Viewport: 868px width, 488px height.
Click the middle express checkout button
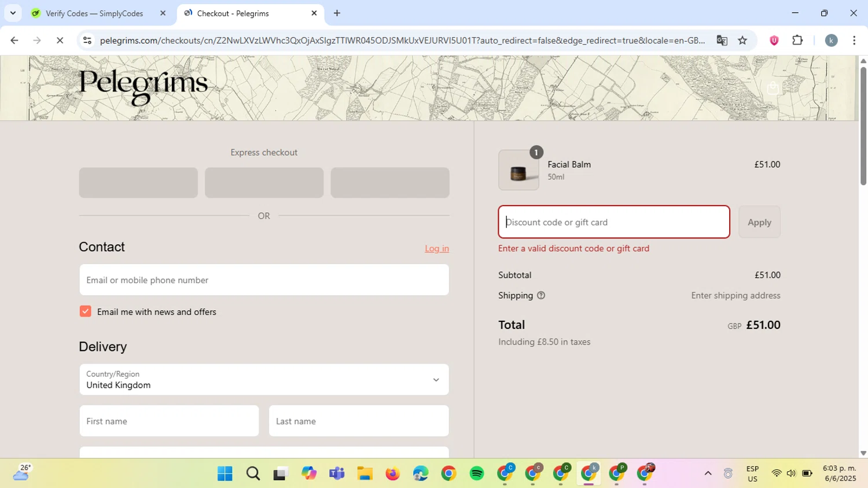264,183
